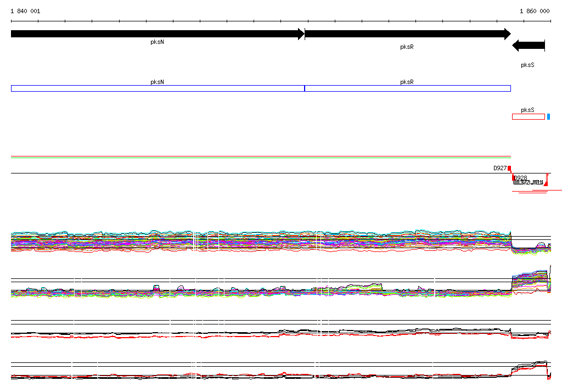Image resolution: width=562 pixels, height=392 pixels.
Task: Click the red triangle marker right of D928
Action: [546, 184]
